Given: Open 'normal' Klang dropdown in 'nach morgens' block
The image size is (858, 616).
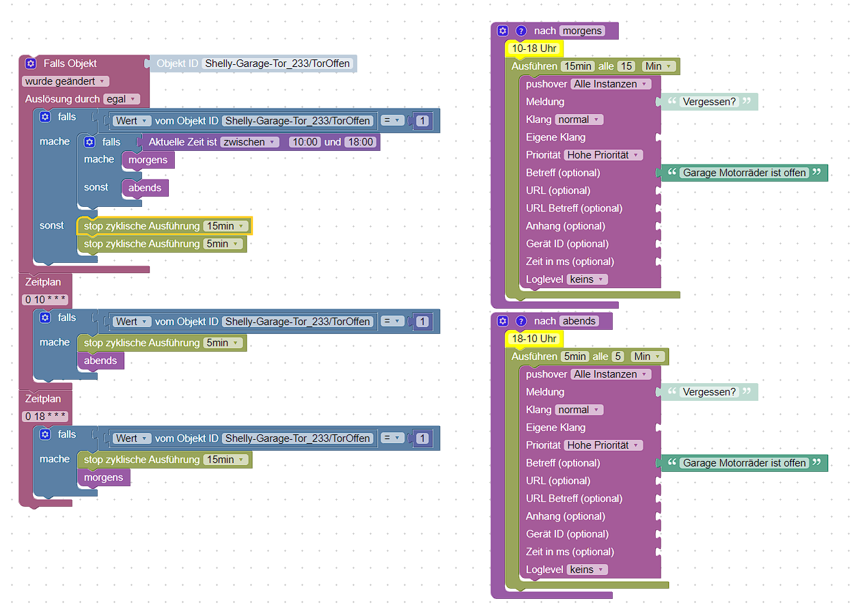Looking at the screenshot, I should (579, 120).
